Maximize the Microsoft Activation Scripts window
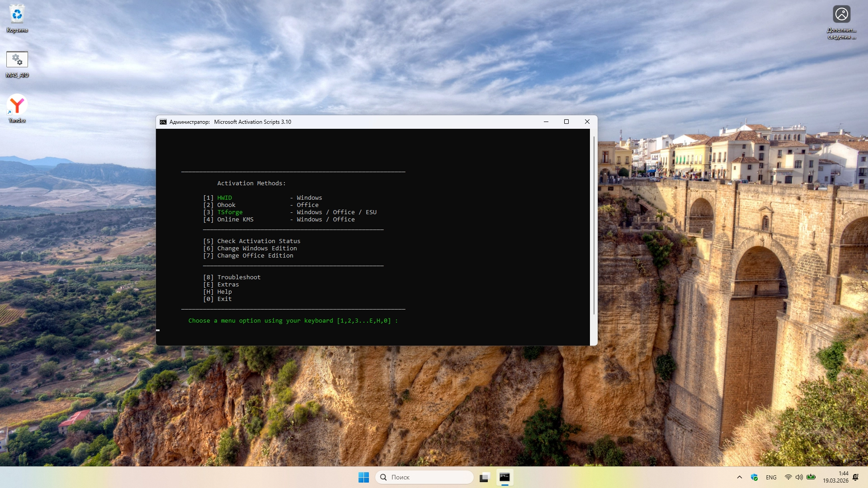This screenshot has width=868, height=488. (x=566, y=122)
